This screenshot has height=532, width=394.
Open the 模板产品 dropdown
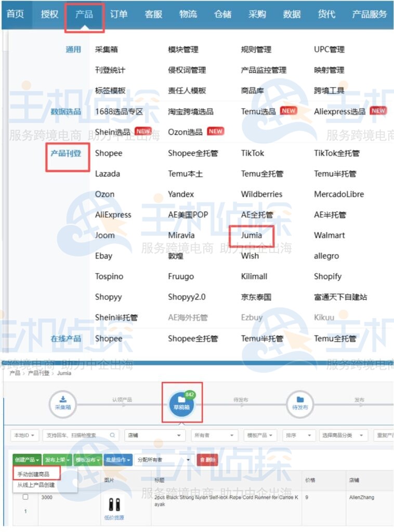click(x=260, y=435)
